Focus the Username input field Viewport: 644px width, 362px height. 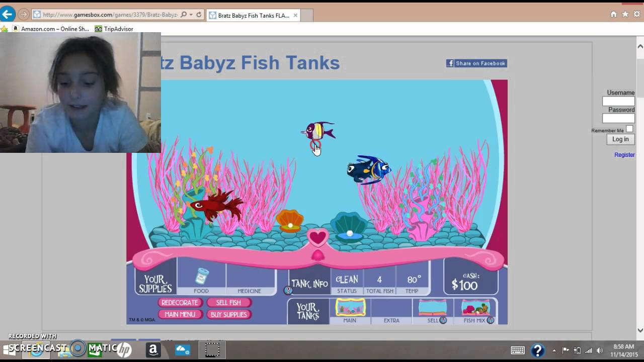point(618,101)
